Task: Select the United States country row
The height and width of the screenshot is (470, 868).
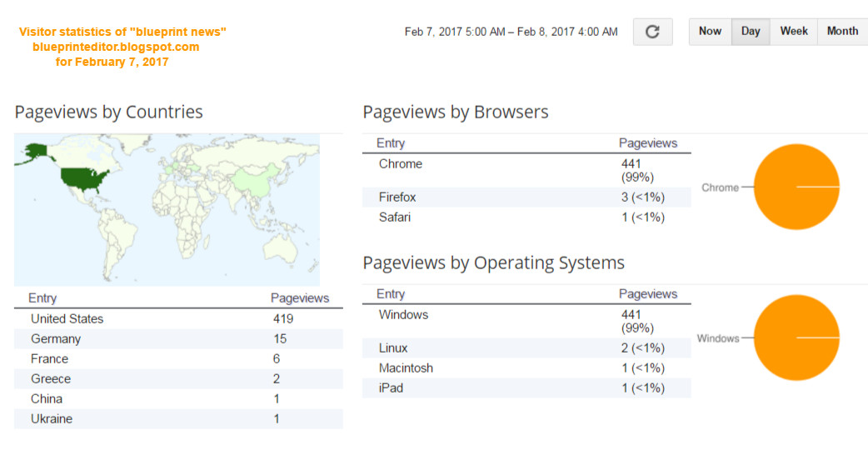Action: tap(178, 319)
